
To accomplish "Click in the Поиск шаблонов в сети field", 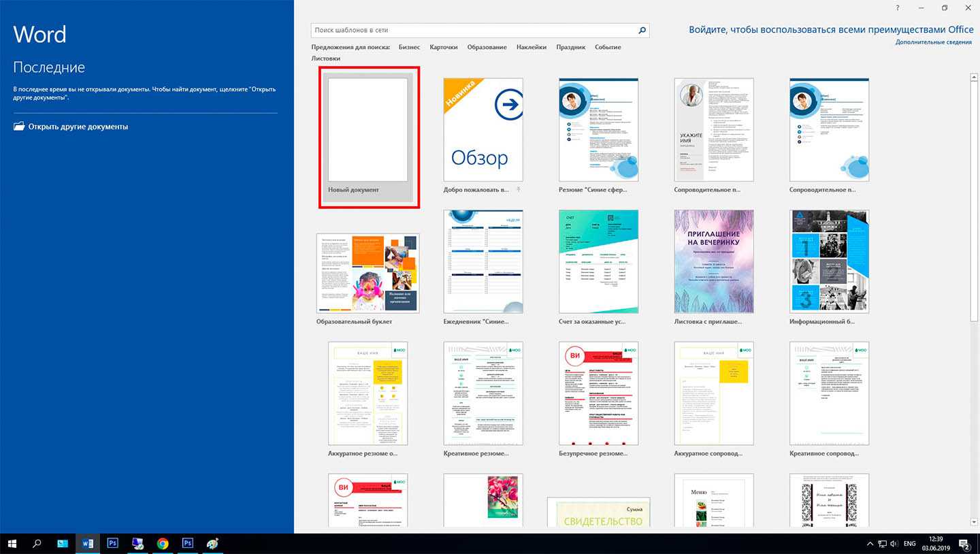I will (473, 31).
